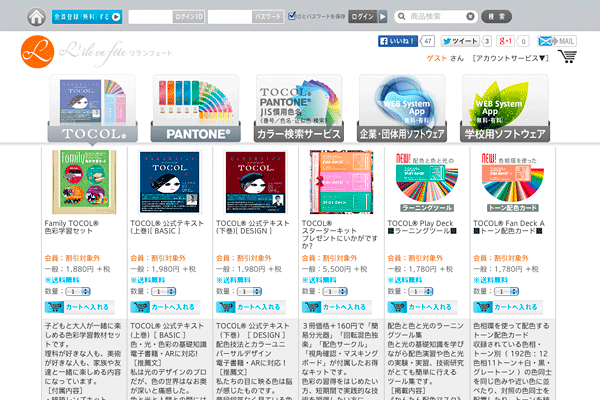Open the TOCOL Fan Deck A thumbnail
The width and height of the screenshot is (600, 400).
pyautogui.click(x=513, y=181)
